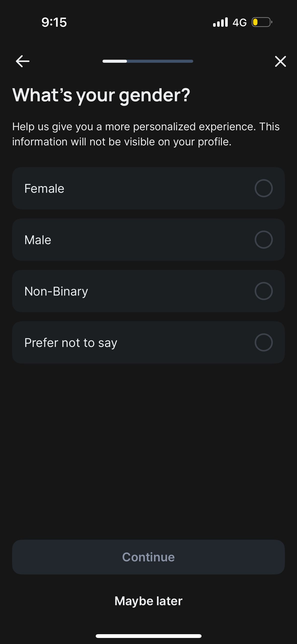This screenshot has width=297, height=644.
Task: Tap the battery indicator icon
Action: 262,22
